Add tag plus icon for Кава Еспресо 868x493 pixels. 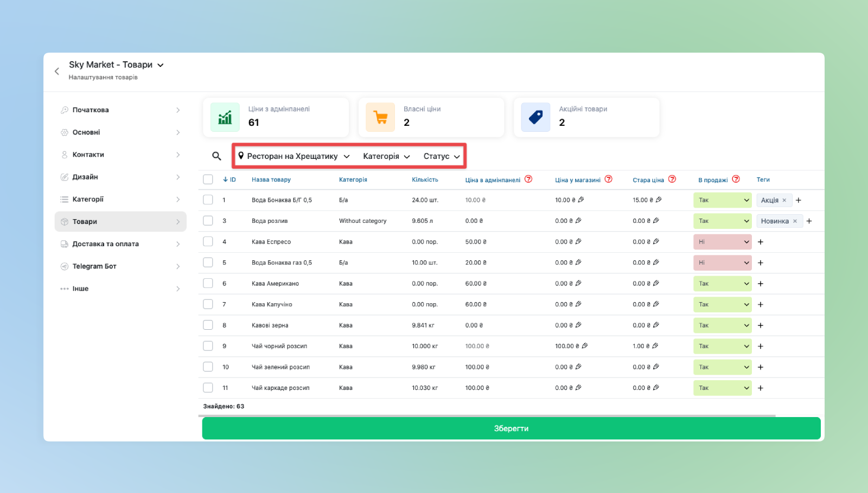pyautogui.click(x=761, y=242)
